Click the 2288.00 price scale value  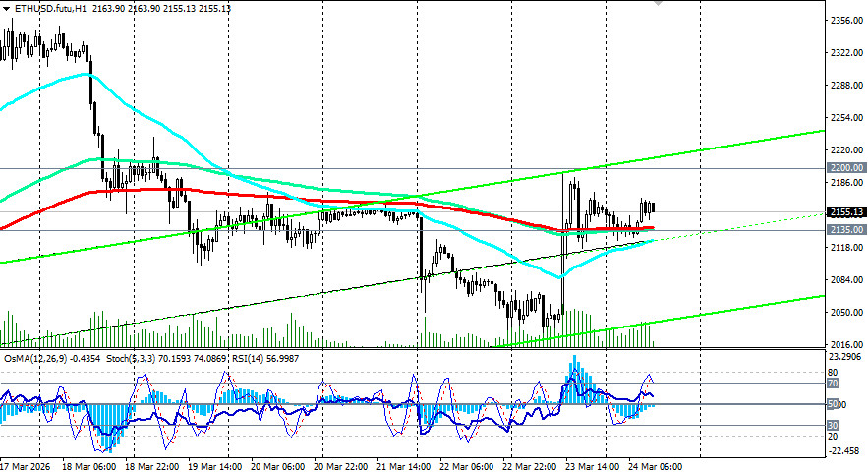(847, 86)
